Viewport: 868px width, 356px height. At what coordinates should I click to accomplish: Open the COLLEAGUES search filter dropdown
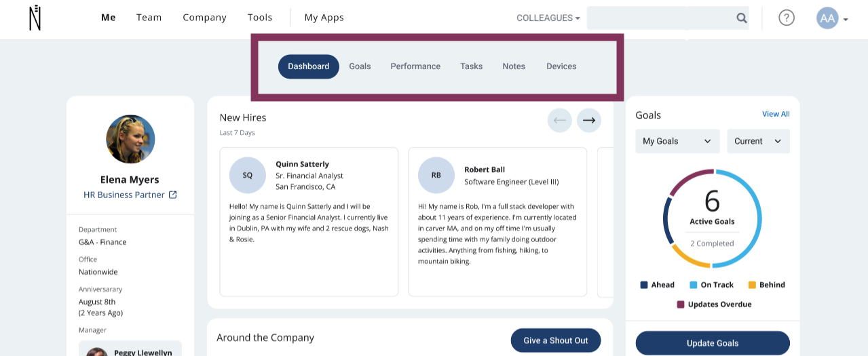tap(548, 18)
